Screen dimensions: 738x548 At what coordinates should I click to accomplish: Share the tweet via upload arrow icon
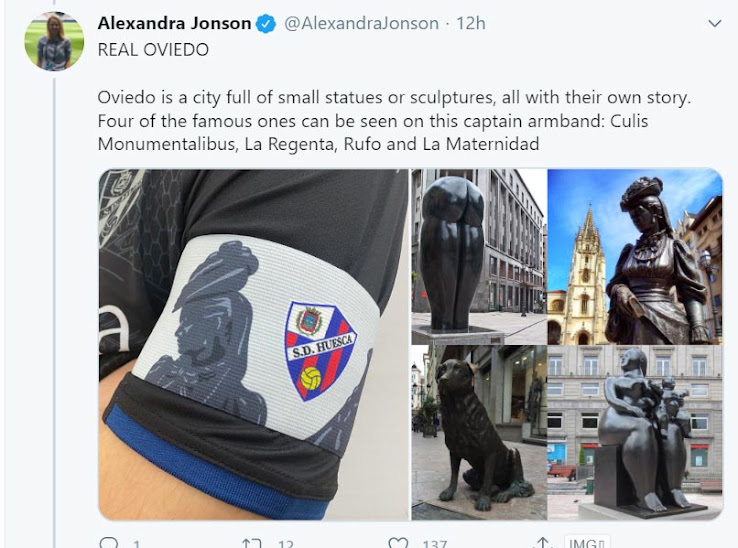(543, 543)
